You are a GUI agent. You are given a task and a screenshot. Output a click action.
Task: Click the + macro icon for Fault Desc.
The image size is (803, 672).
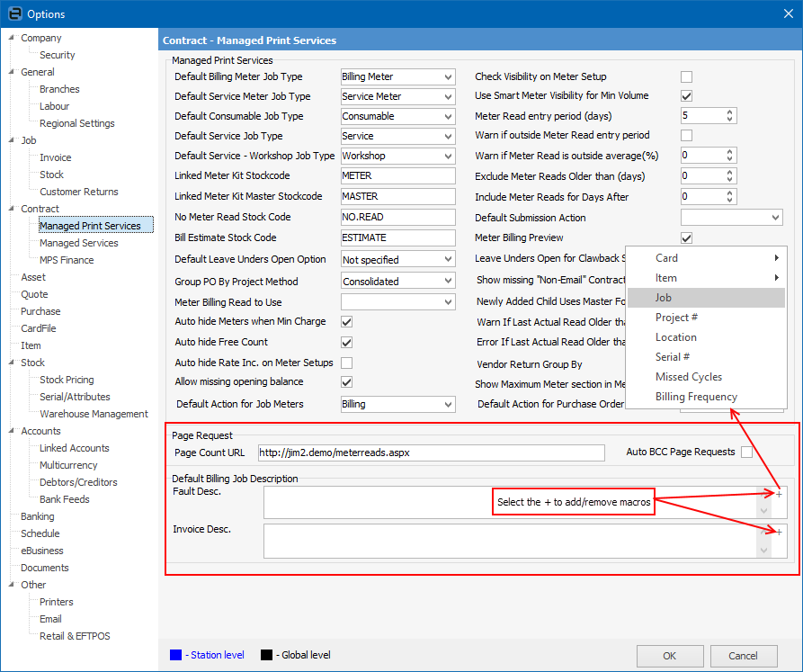click(x=779, y=494)
